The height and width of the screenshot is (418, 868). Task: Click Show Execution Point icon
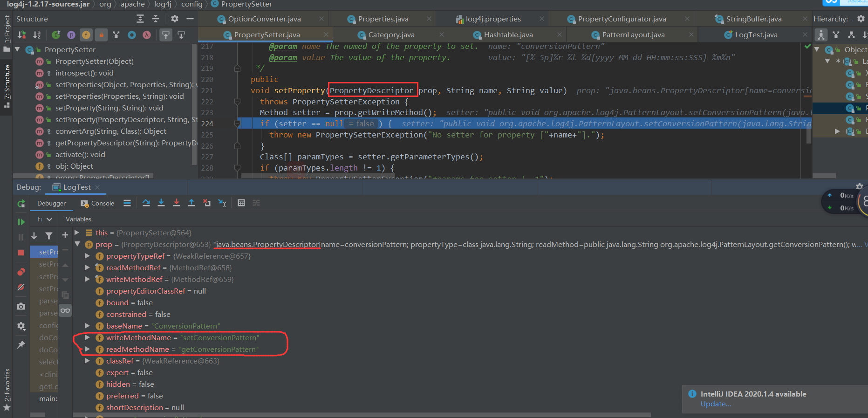[127, 203]
